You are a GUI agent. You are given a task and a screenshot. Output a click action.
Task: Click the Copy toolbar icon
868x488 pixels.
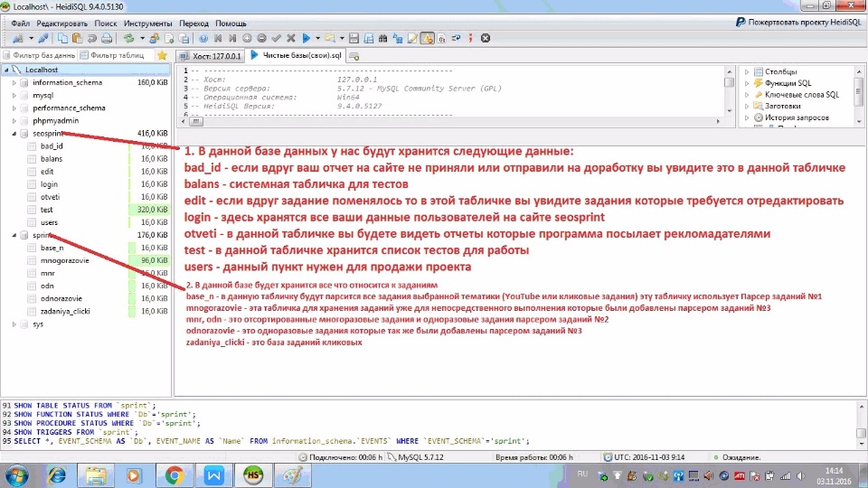(x=62, y=38)
